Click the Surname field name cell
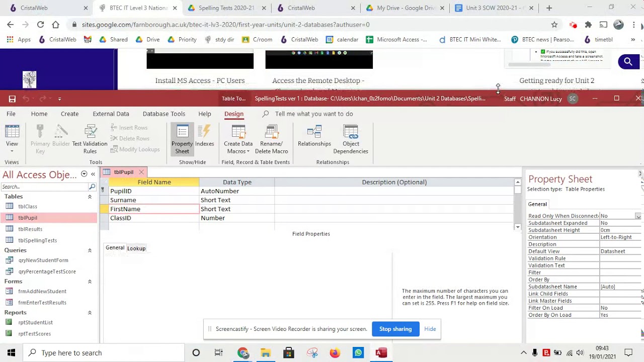Viewport: 644px width, 362px height. 154,200
